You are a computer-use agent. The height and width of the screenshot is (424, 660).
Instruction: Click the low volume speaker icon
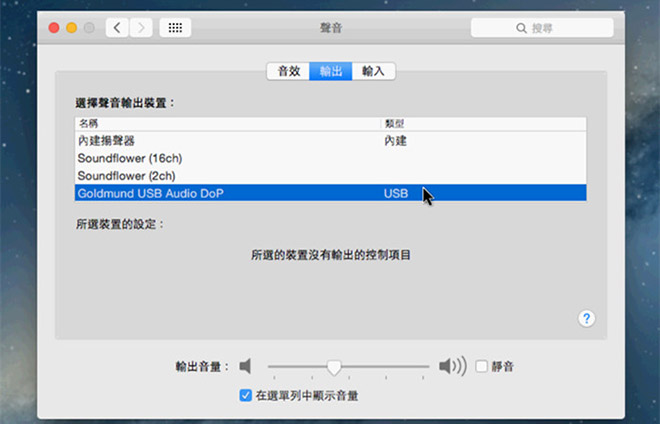[245, 366]
